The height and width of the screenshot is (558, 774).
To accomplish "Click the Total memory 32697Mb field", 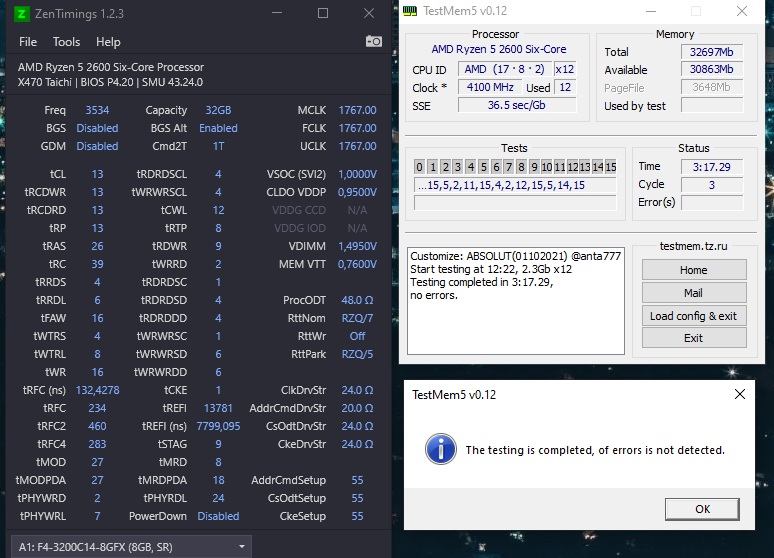I will [x=712, y=52].
